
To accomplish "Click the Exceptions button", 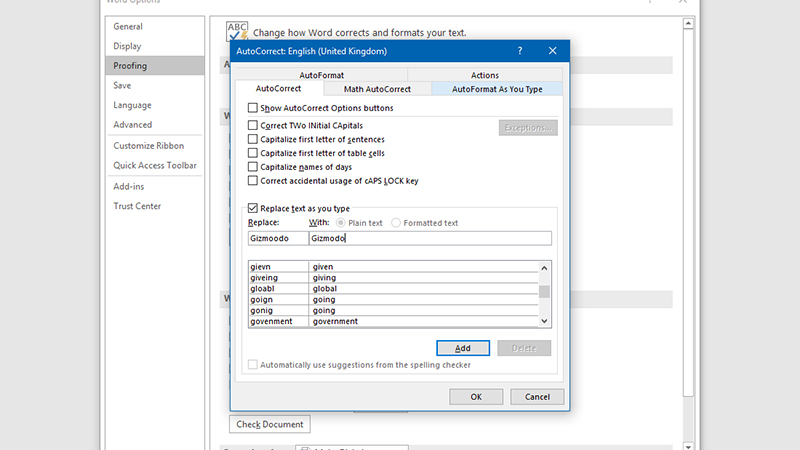I will coord(528,128).
